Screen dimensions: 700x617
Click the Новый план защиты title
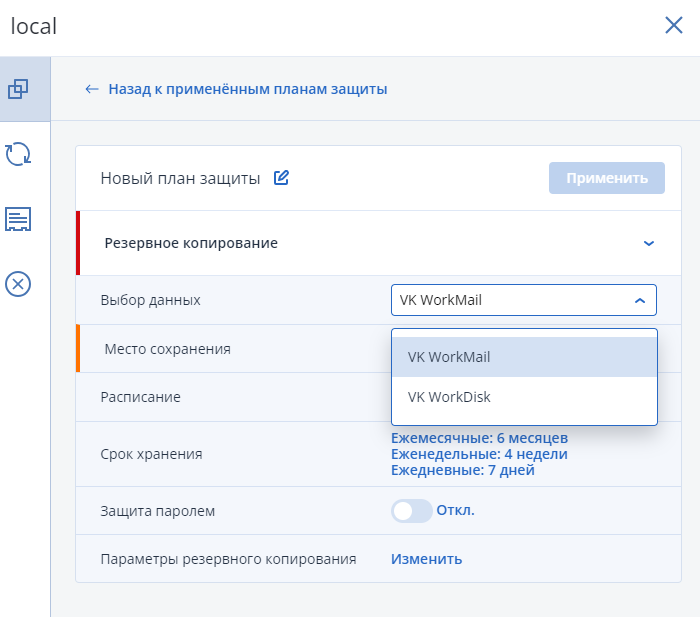pos(180,178)
